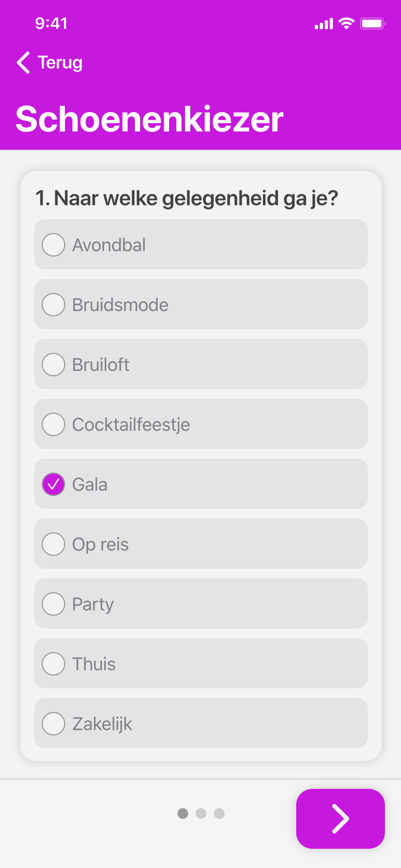Tap the checked Gala radio button

(x=53, y=484)
